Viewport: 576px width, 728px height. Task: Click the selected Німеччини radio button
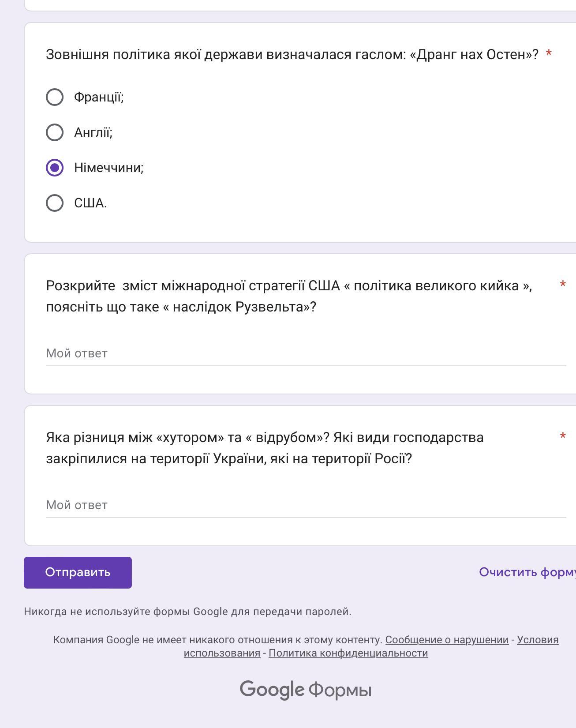[55, 168]
